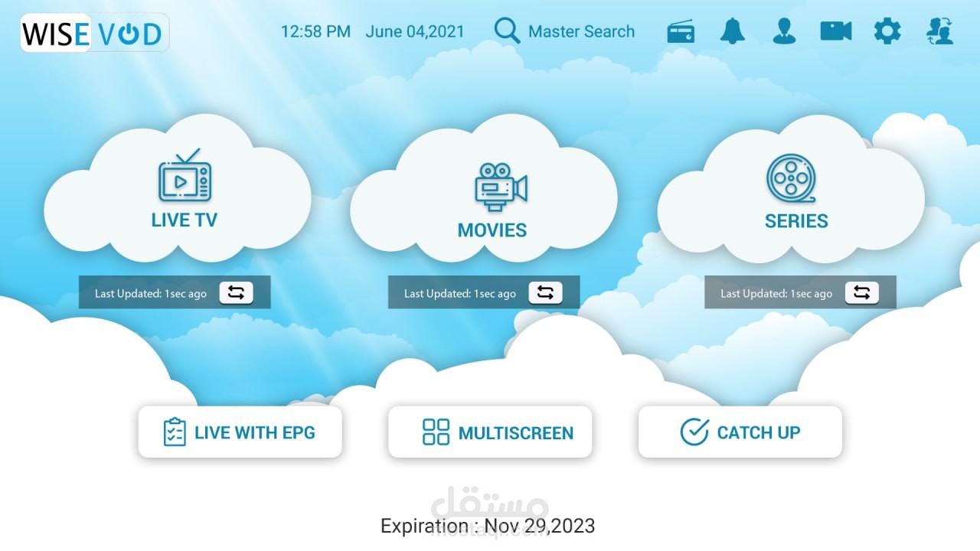Image resolution: width=980 pixels, height=551 pixels.
Task: Click the switch user icon
Action: 939,31
